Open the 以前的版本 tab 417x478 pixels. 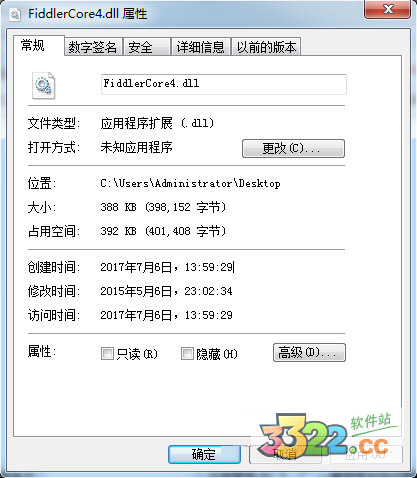pyautogui.click(x=266, y=47)
